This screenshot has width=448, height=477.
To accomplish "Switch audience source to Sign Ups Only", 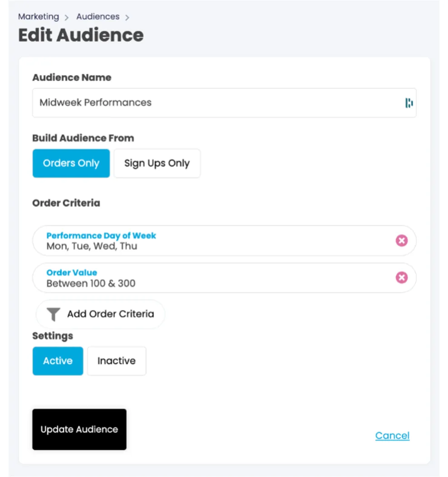I will point(157,163).
